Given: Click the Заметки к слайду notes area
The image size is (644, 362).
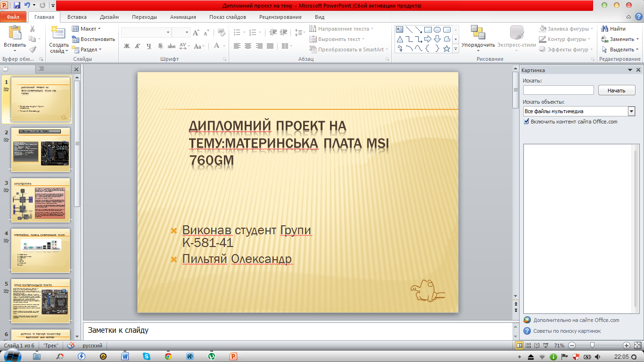Looking at the screenshot, I should pyautogui.click(x=297, y=330).
